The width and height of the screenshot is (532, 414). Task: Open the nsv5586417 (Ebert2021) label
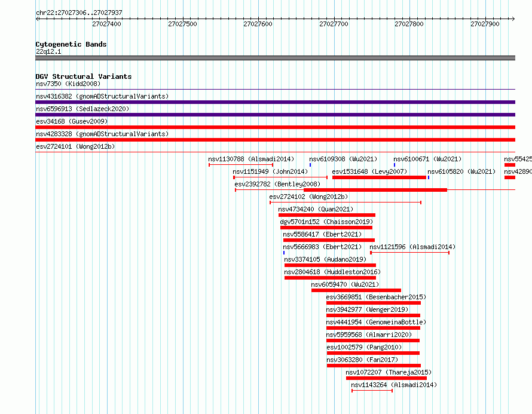coord(322,234)
